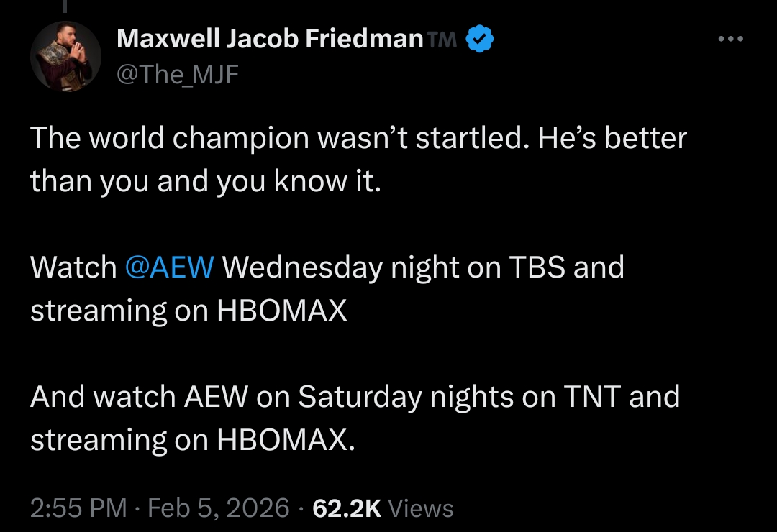Click the blue verified checkmark badge
Screen dimensions: 777x532
[x=480, y=39]
